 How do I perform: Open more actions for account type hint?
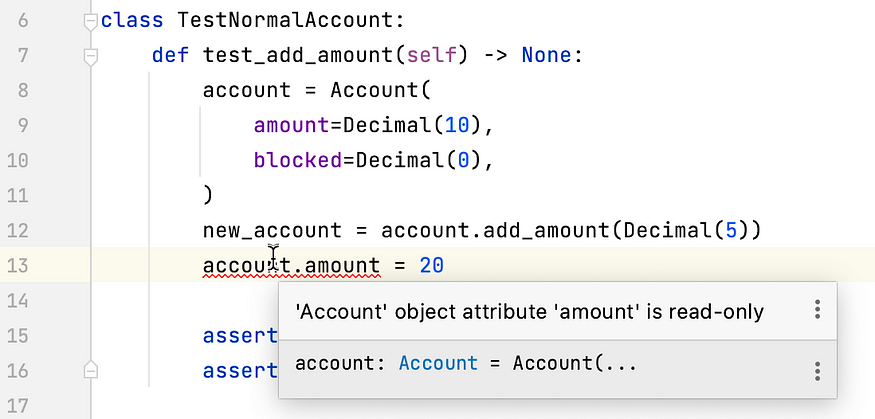pos(817,371)
